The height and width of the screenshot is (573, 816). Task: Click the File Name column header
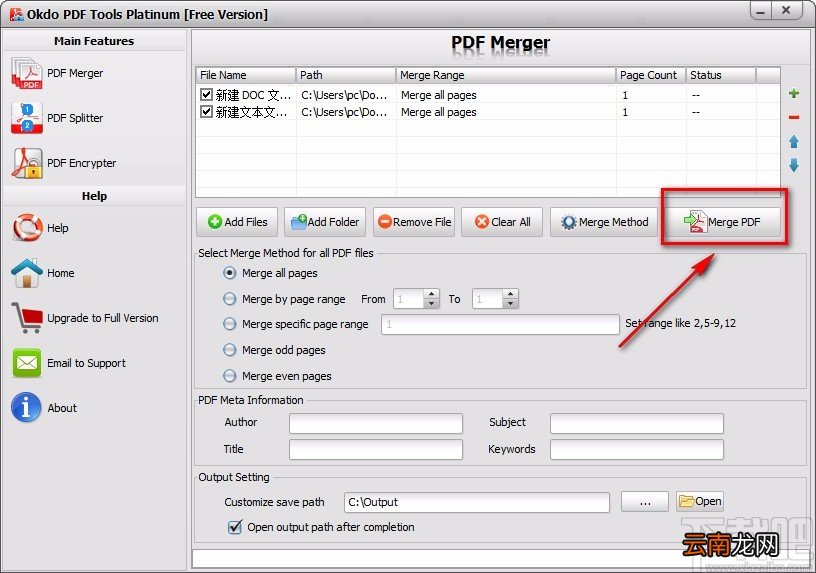(x=246, y=75)
